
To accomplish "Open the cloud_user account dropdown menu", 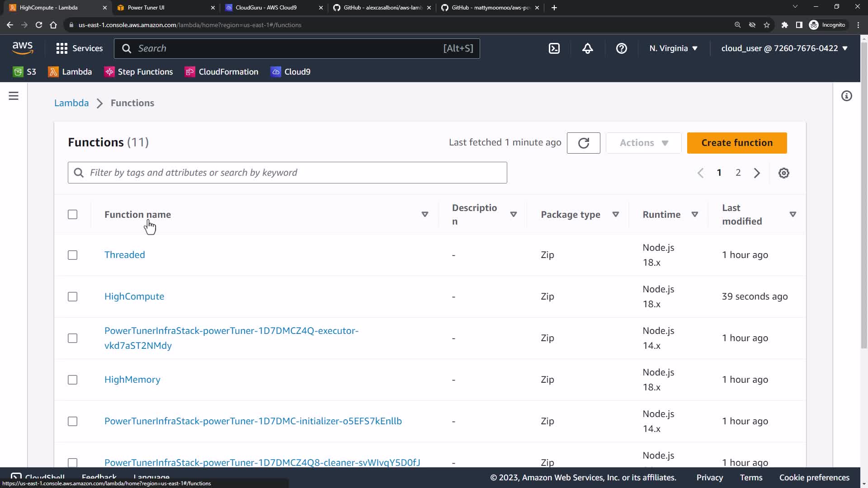I will [x=784, y=48].
